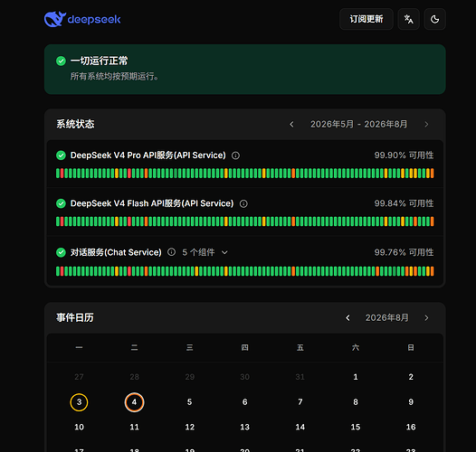
Task: Click DeepSeek V4 Pro API服务 title
Action: point(148,155)
